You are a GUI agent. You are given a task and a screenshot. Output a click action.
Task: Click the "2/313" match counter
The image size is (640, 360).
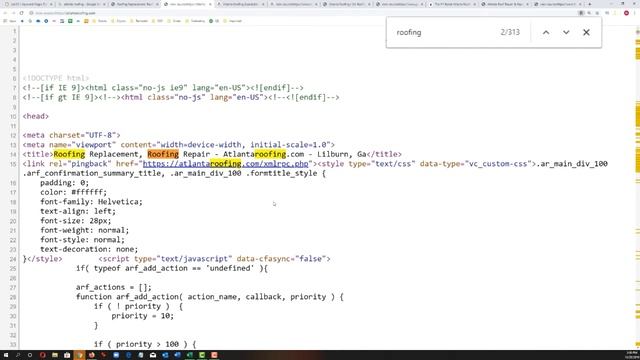click(510, 32)
